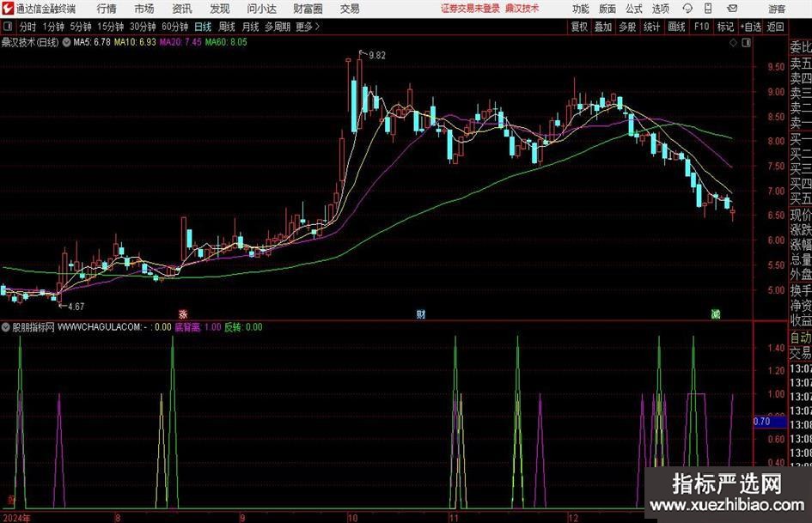Open the 财富圈 menu
The width and height of the screenshot is (812, 523).
point(308,9)
